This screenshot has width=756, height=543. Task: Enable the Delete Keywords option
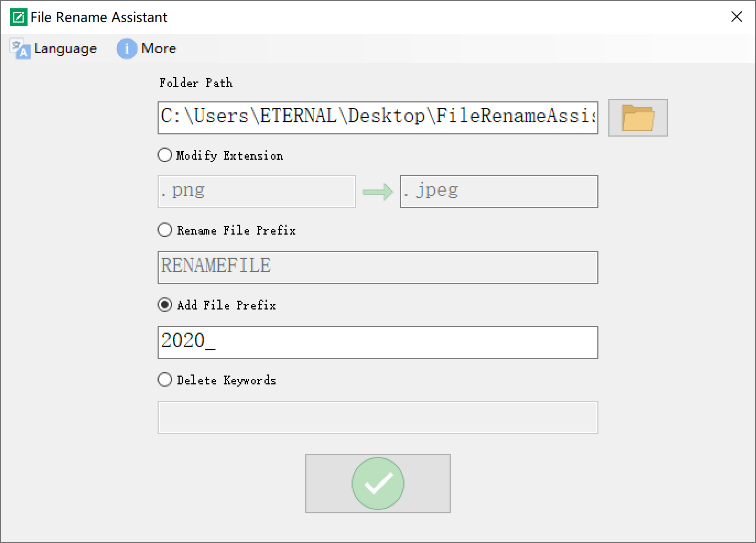tap(165, 380)
